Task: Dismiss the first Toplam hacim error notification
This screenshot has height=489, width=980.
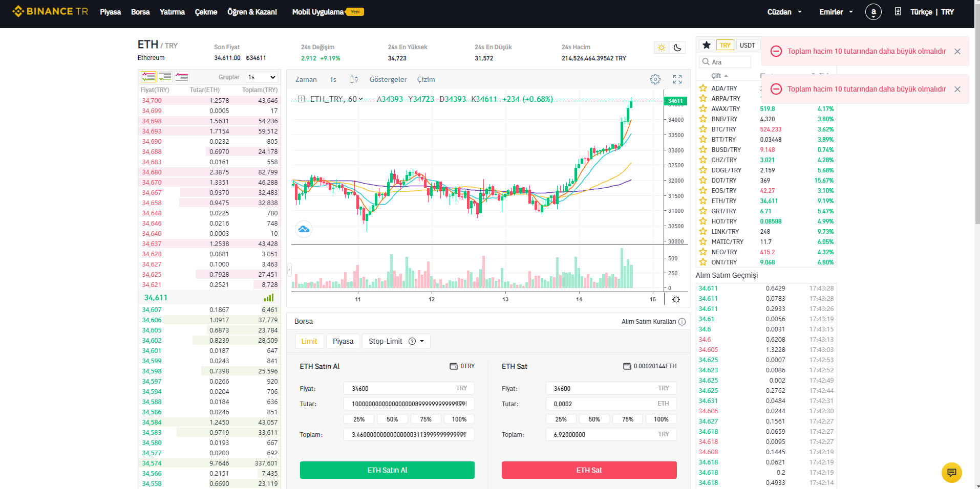Action: click(957, 51)
